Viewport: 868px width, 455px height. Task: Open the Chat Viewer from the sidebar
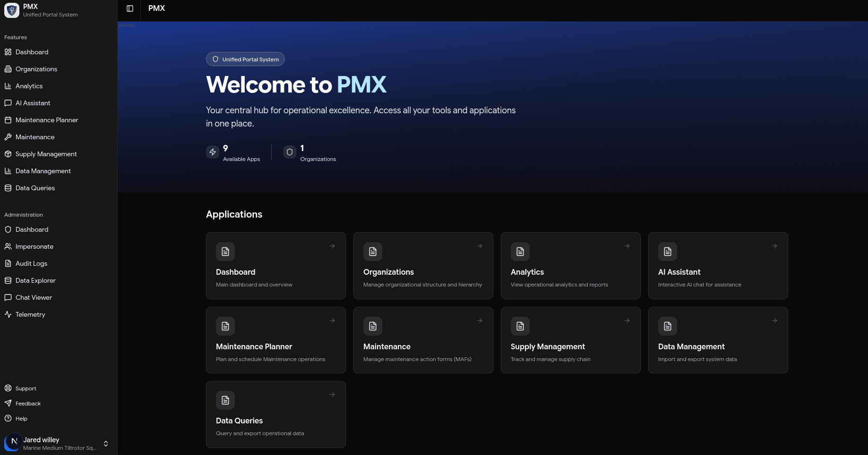pos(34,297)
